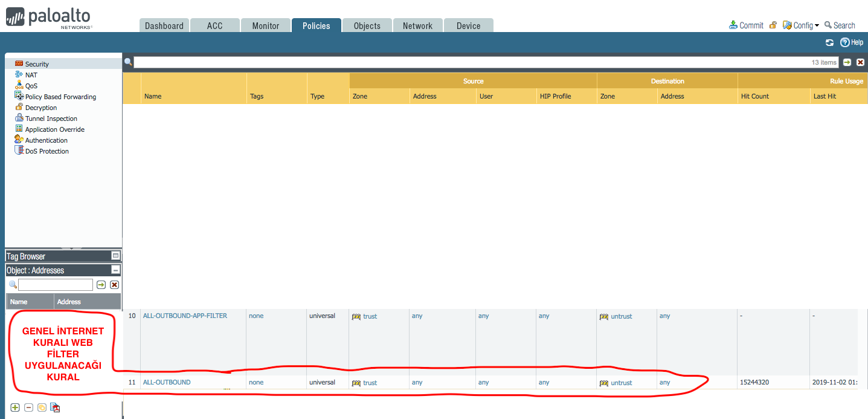Clear the address search with red X
868x419 pixels.
click(114, 285)
